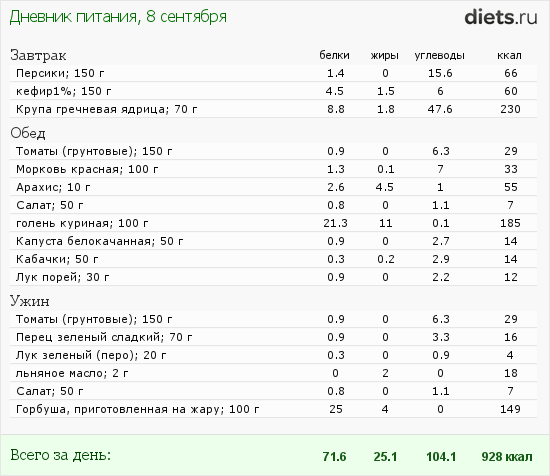Screen dimensions: 550x476
Task: Click the 'углеводы' column header
Action: (440, 55)
